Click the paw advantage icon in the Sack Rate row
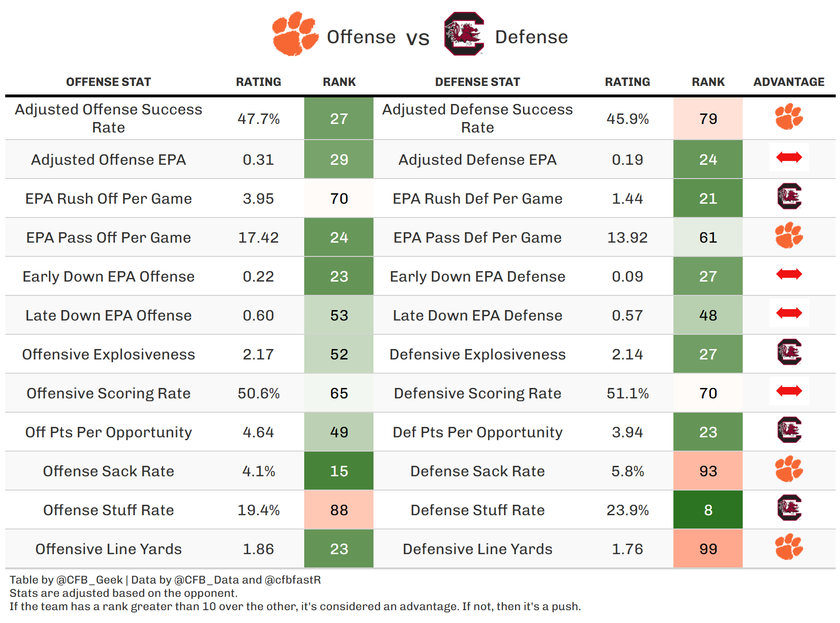Viewport: 840px width, 623px height. click(789, 469)
